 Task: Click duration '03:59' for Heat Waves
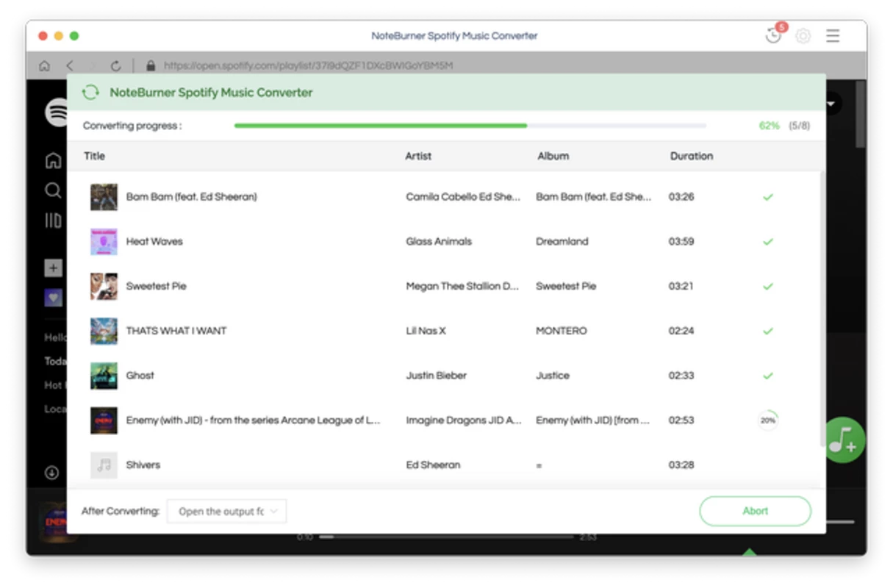coord(681,242)
